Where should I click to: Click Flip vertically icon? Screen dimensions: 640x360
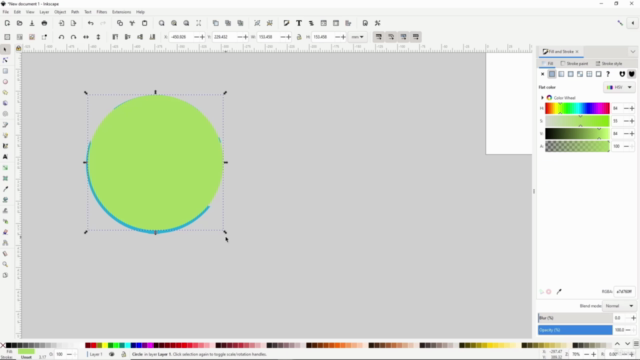click(98, 37)
